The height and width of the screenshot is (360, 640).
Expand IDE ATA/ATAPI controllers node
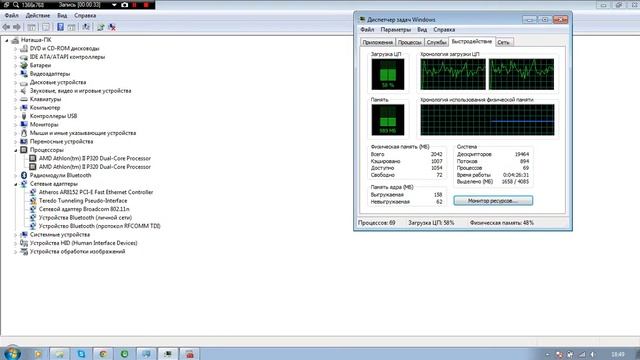[16, 57]
